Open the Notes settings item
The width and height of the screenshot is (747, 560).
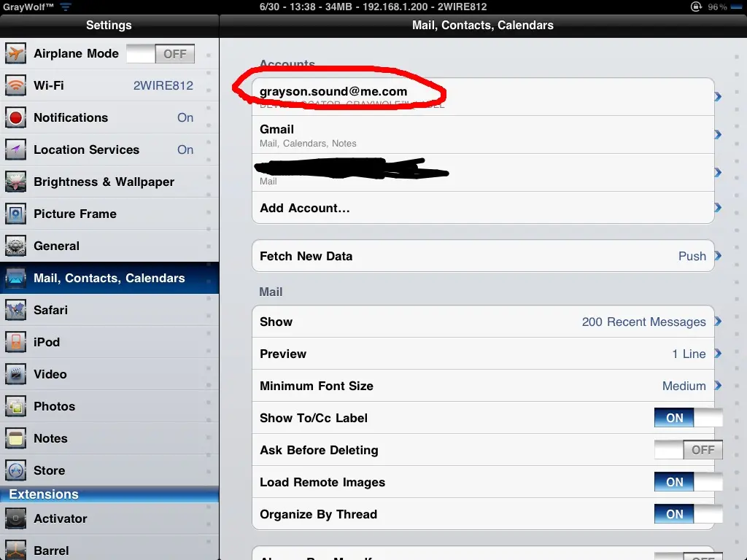coord(109,439)
